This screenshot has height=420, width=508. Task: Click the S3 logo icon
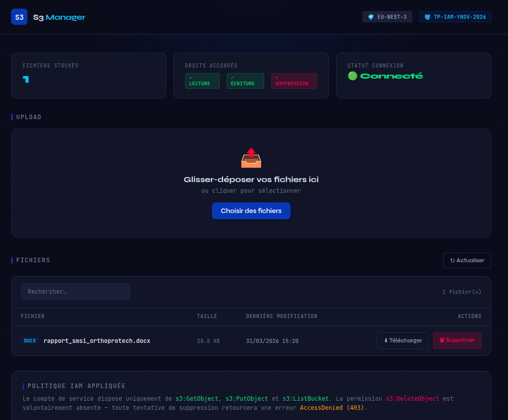(19, 16)
